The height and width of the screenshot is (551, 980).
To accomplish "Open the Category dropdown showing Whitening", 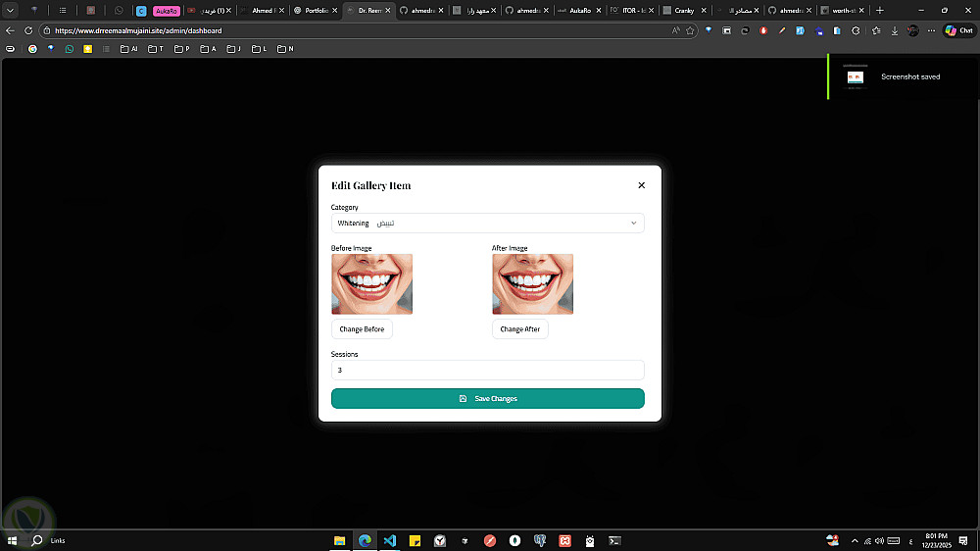I will [x=487, y=224].
